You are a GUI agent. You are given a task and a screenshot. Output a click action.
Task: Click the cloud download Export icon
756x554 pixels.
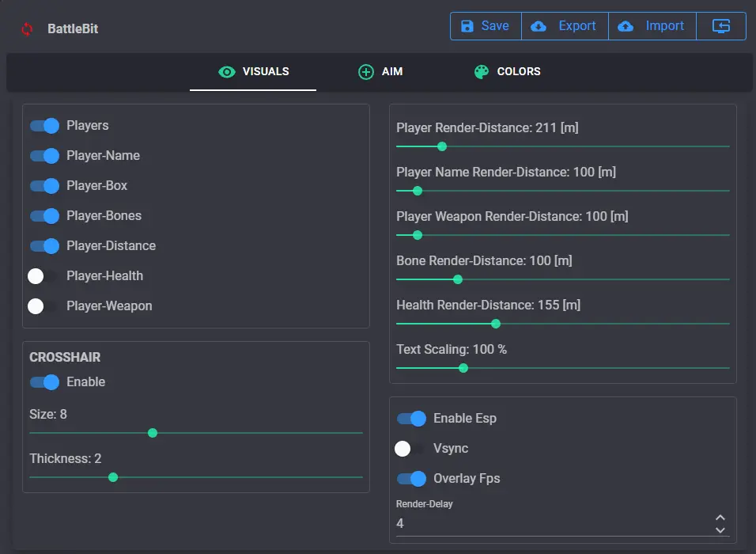(x=539, y=26)
